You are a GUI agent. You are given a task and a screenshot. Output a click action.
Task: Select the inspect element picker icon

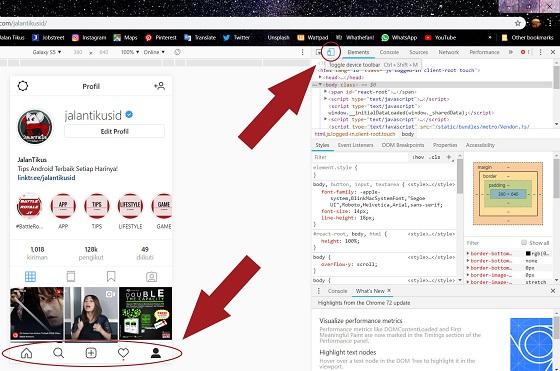click(x=318, y=52)
